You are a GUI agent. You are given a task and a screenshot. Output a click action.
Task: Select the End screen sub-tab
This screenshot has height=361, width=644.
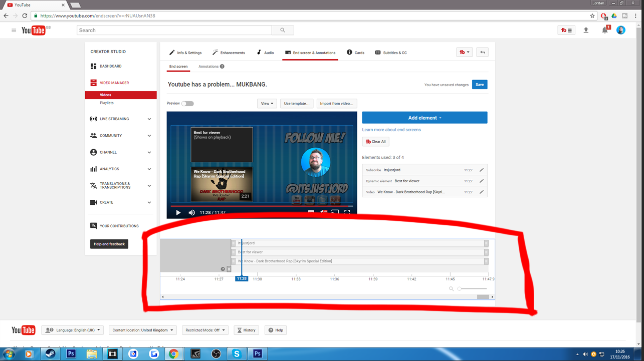tap(178, 67)
